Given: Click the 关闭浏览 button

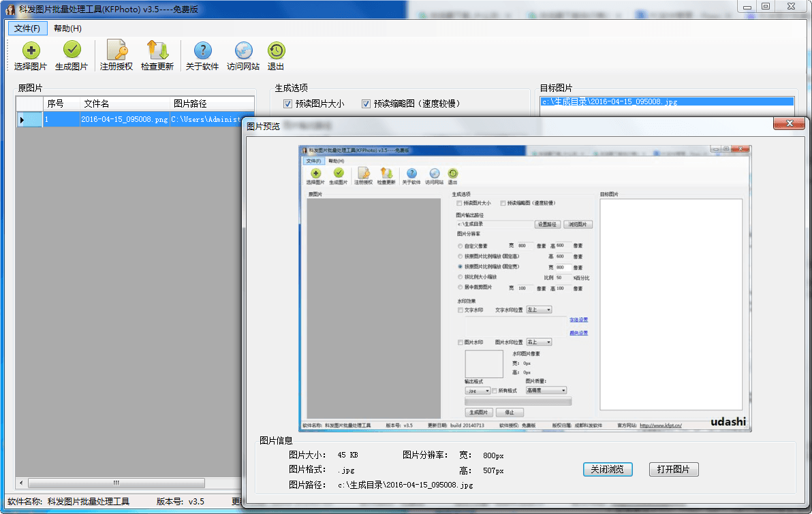Looking at the screenshot, I should (608, 470).
